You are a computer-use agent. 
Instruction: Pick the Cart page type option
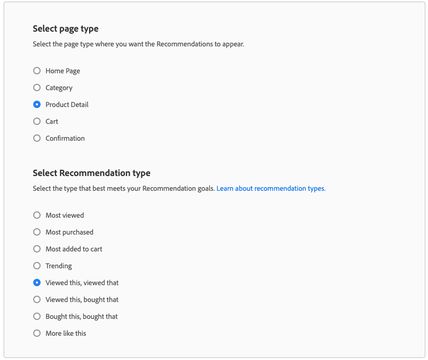[x=37, y=121]
